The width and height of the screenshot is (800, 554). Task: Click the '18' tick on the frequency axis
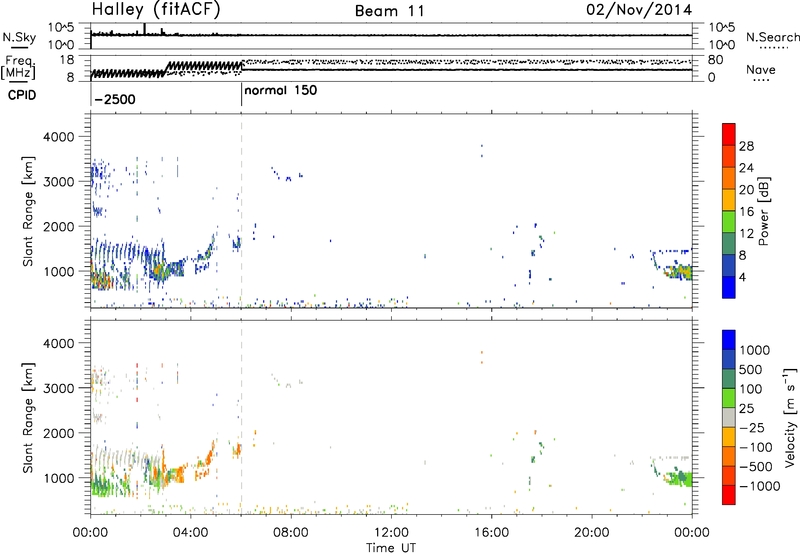click(x=67, y=60)
